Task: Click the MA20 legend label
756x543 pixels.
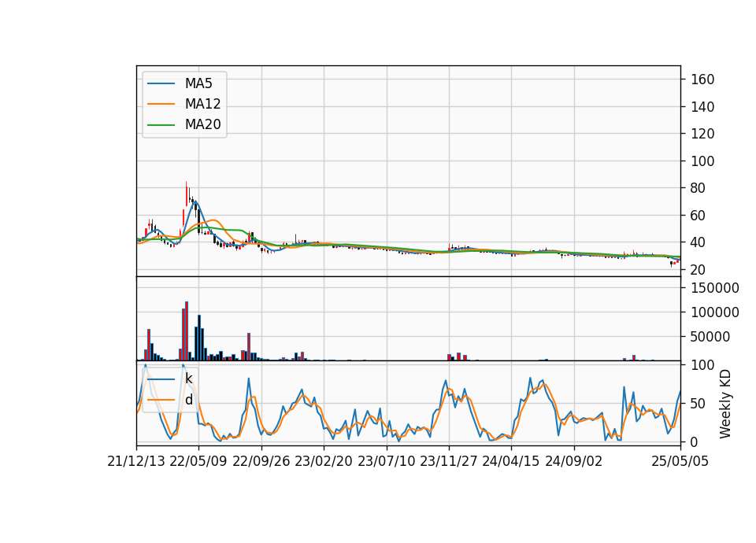Action: (202, 124)
